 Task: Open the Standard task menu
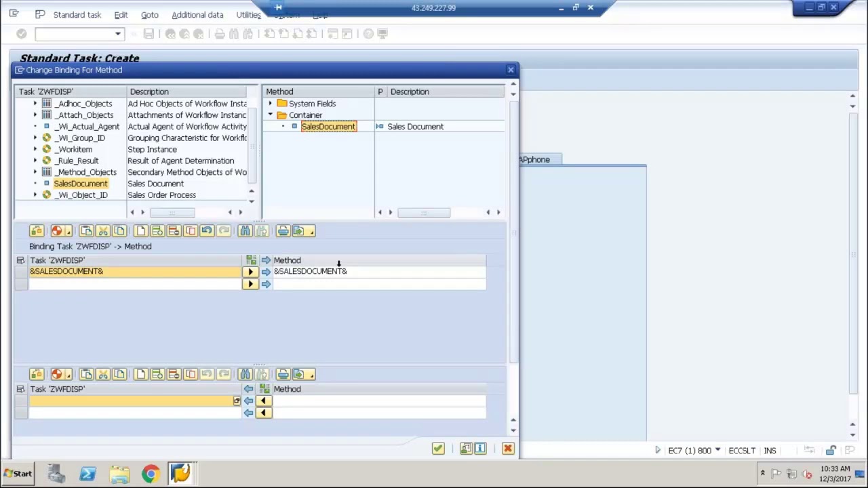[77, 15]
